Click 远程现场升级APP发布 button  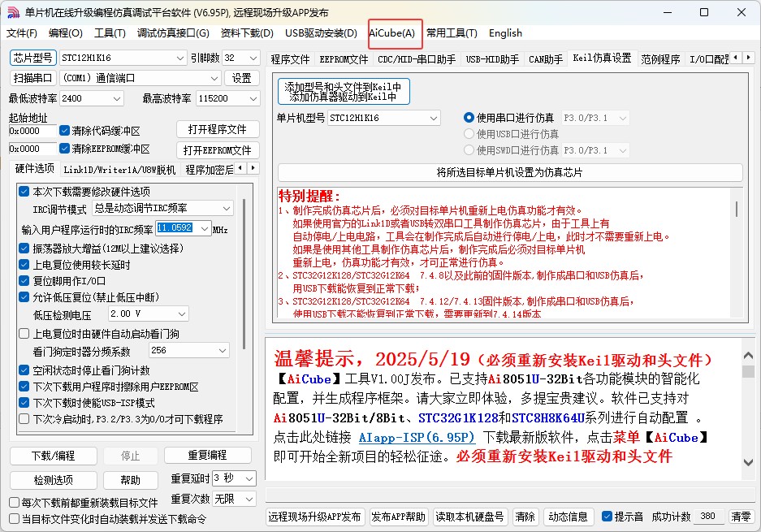coord(314,517)
